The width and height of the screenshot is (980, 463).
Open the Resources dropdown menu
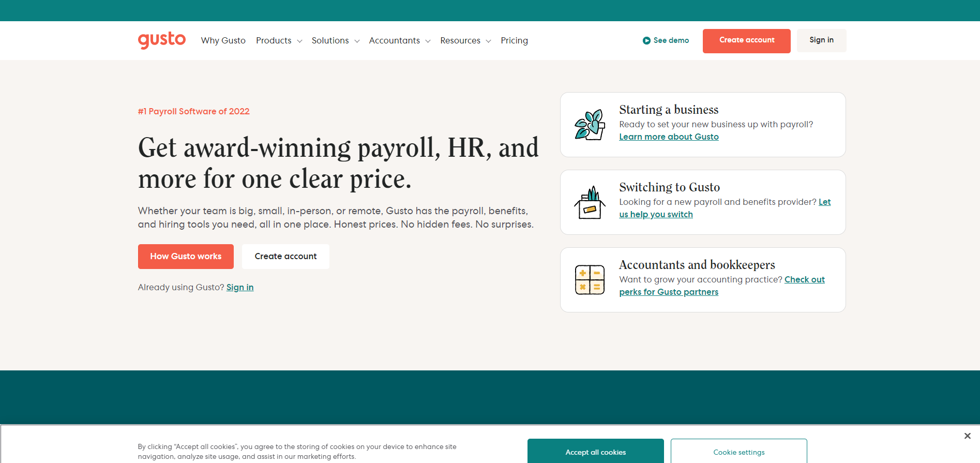[x=465, y=40]
